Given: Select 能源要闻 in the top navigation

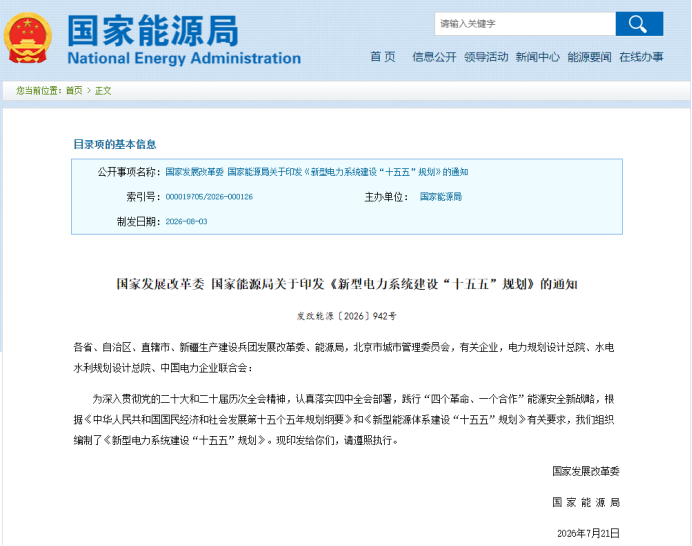Looking at the screenshot, I should click(589, 57).
